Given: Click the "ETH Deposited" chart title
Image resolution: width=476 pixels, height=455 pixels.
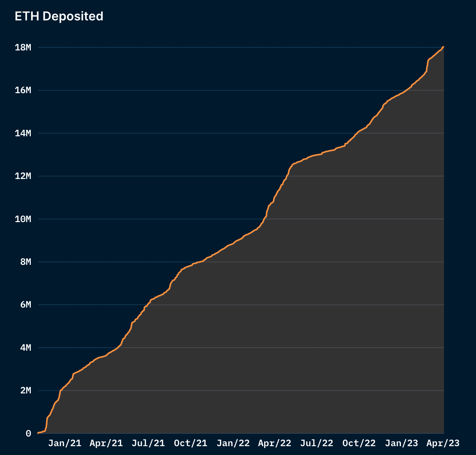Looking at the screenshot, I should (59, 16).
